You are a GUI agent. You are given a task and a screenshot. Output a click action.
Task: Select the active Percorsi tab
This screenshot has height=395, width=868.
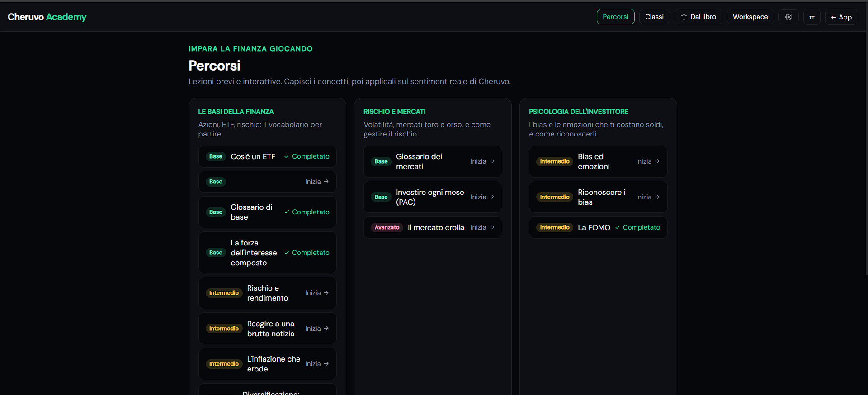pos(615,17)
